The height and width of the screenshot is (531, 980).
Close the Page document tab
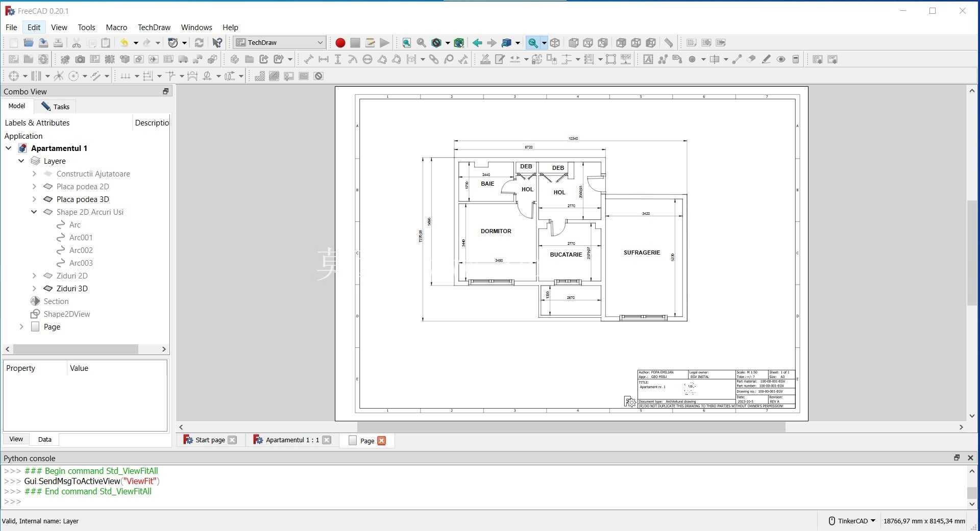click(x=381, y=441)
